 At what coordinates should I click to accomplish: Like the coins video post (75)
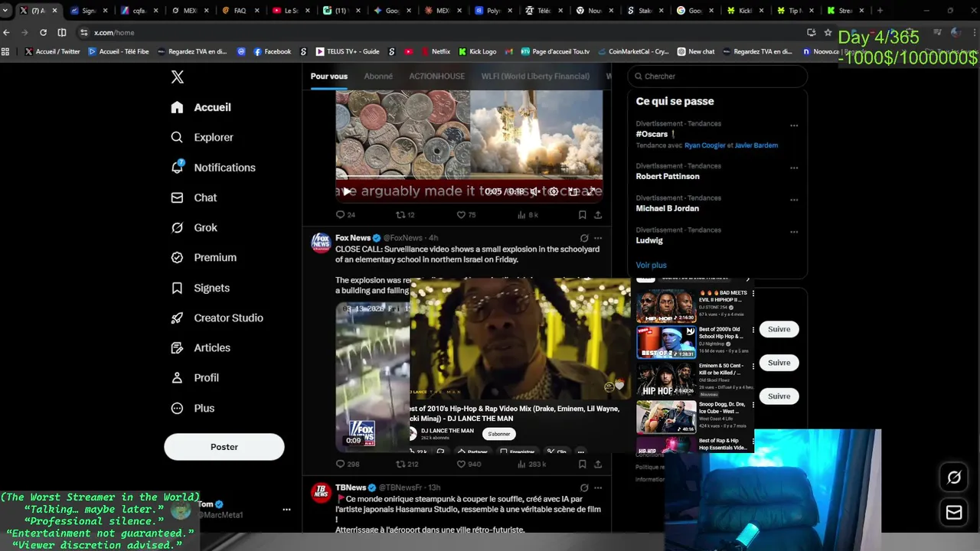[x=466, y=215]
